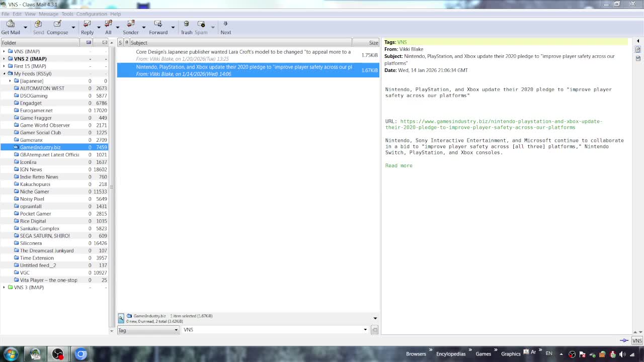Expand the VNS (IMAP) account tree

[x=4, y=51]
